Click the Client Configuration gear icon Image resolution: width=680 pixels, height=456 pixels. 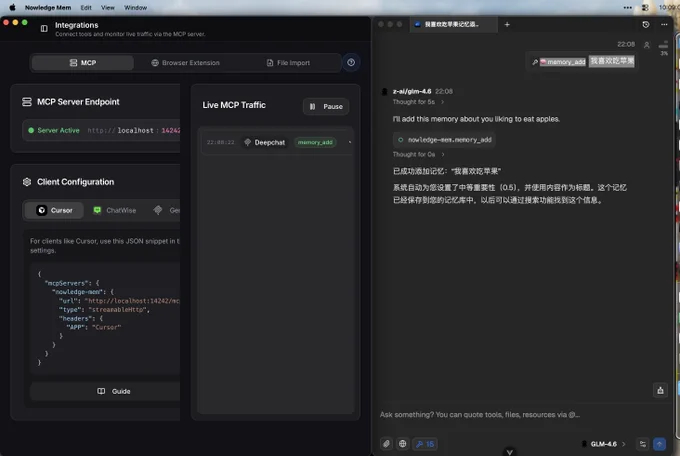[27, 182]
